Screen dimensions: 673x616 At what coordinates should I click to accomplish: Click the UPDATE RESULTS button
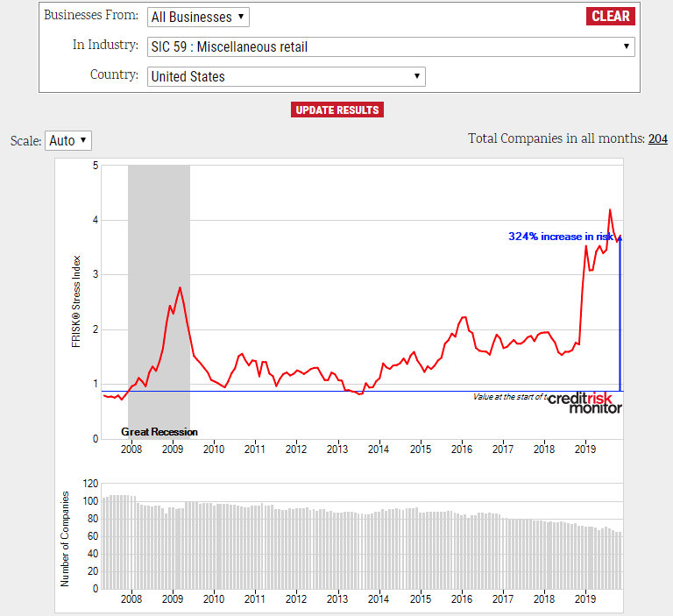coord(336,110)
